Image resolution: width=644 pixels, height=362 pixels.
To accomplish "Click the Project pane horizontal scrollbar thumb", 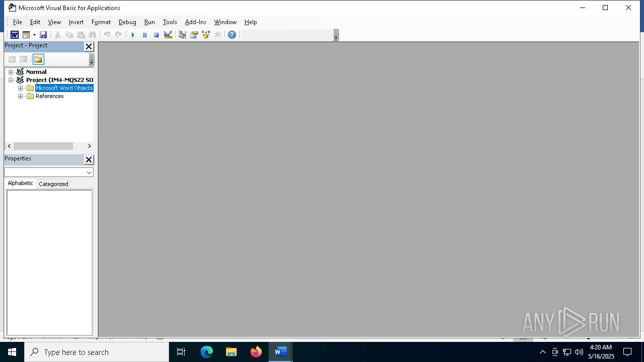I will (x=43, y=146).
